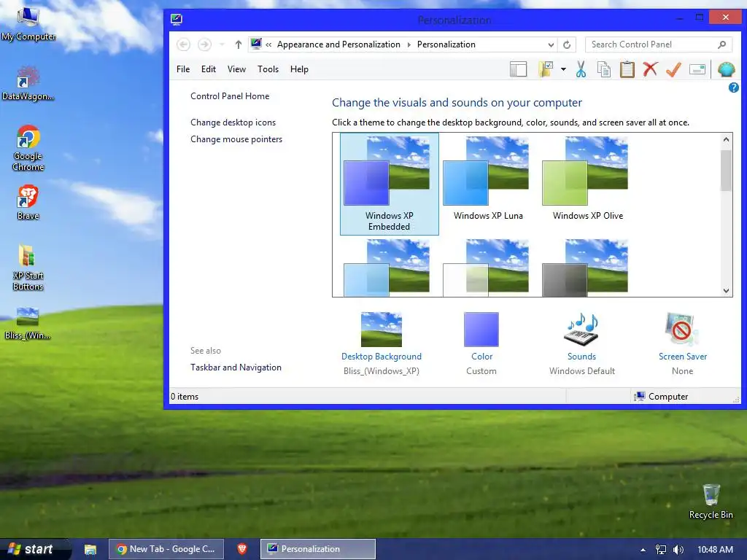Click the Cut scissors toolbar icon
Screen dimensions: 747x560
pyautogui.click(x=581, y=69)
